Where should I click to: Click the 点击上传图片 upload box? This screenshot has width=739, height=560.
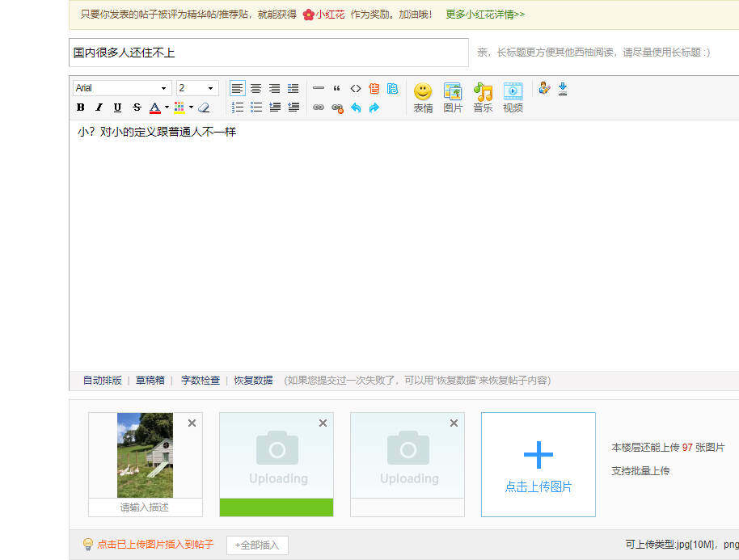click(538, 465)
